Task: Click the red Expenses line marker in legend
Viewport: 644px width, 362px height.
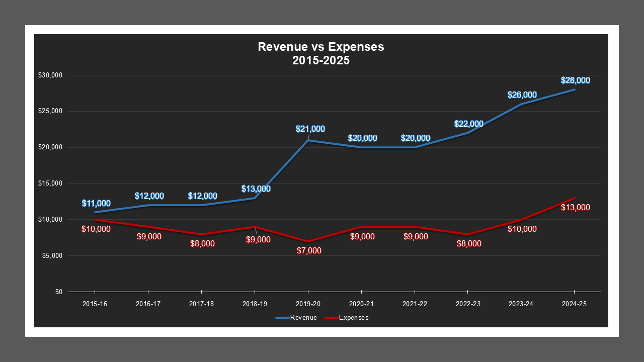Action: coord(332,317)
